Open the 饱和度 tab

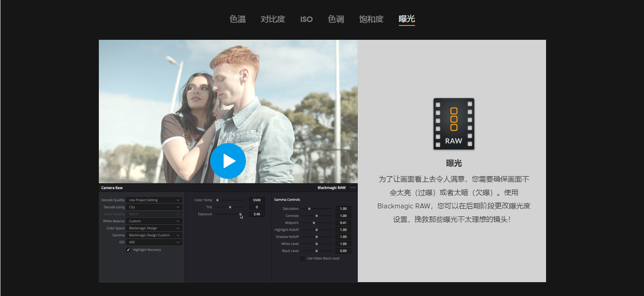coord(371,19)
